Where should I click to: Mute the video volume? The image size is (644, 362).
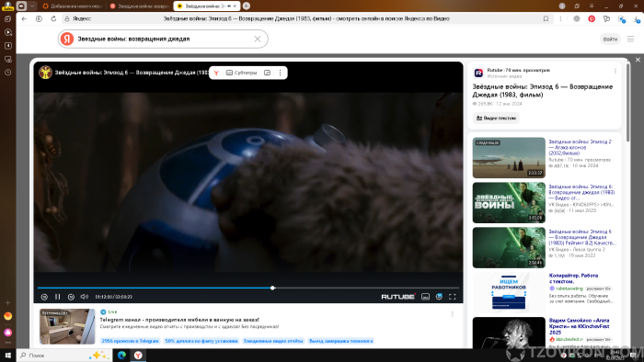click(x=85, y=297)
